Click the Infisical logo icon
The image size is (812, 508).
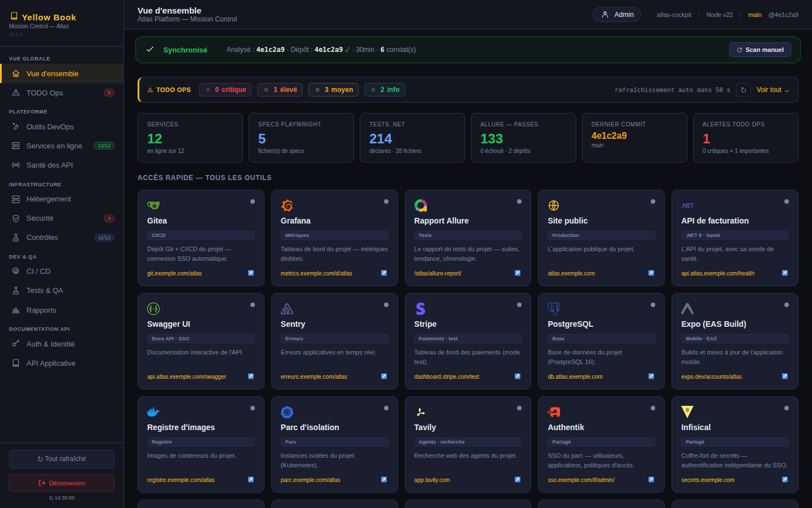[x=687, y=412]
